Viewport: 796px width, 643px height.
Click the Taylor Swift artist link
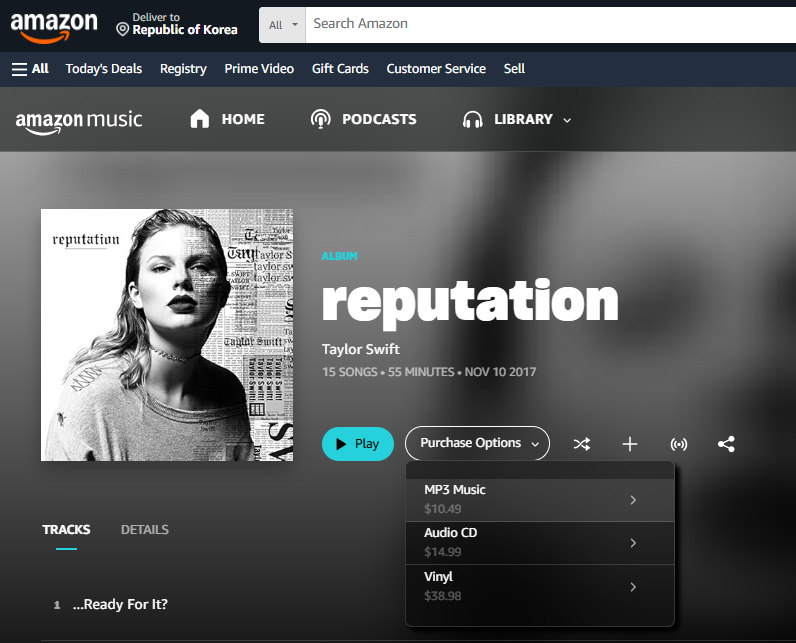tap(360, 349)
